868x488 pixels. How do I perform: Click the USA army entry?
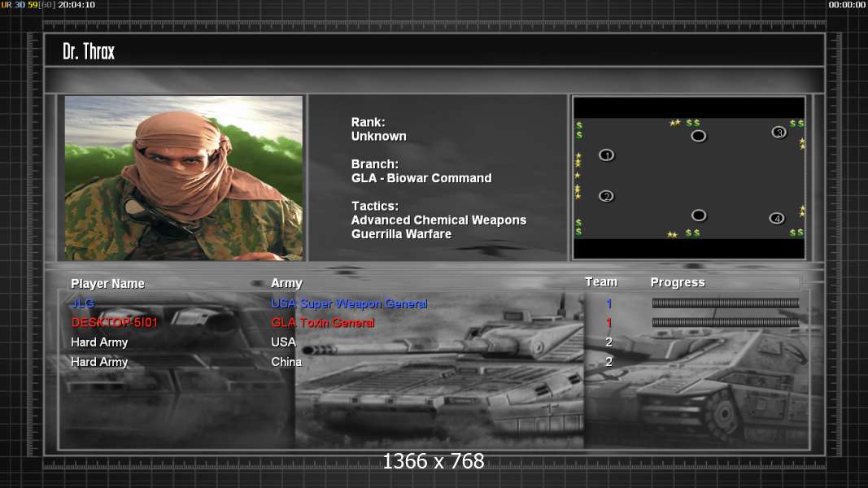coord(283,342)
